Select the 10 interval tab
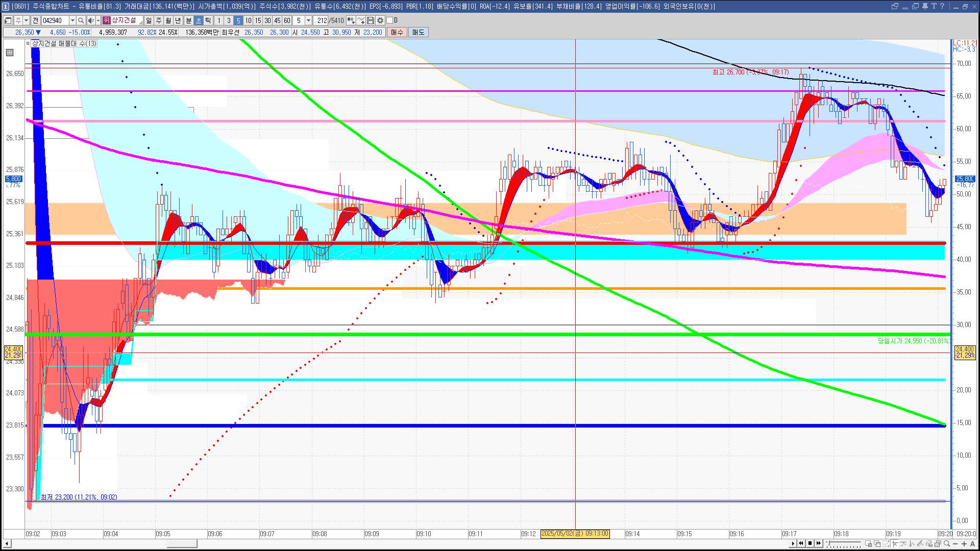980x551 pixels. tap(248, 20)
